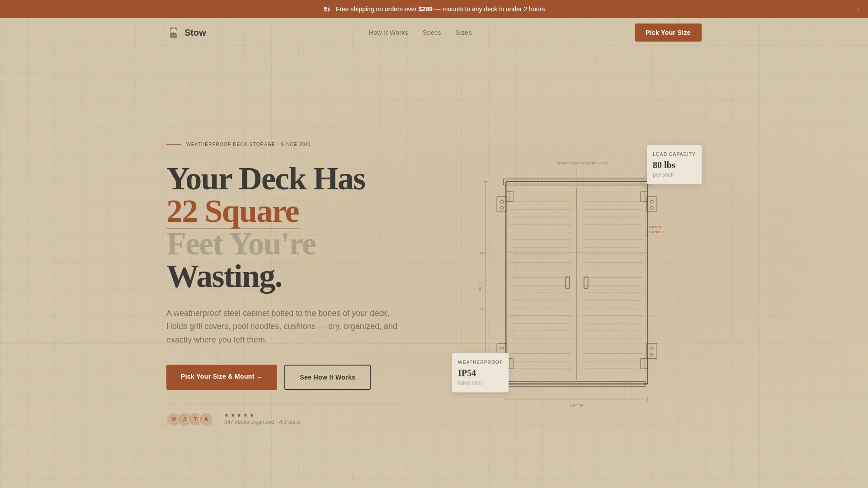Select the T reviewer avatar
This screenshot has height=488, width=868.
195,419
